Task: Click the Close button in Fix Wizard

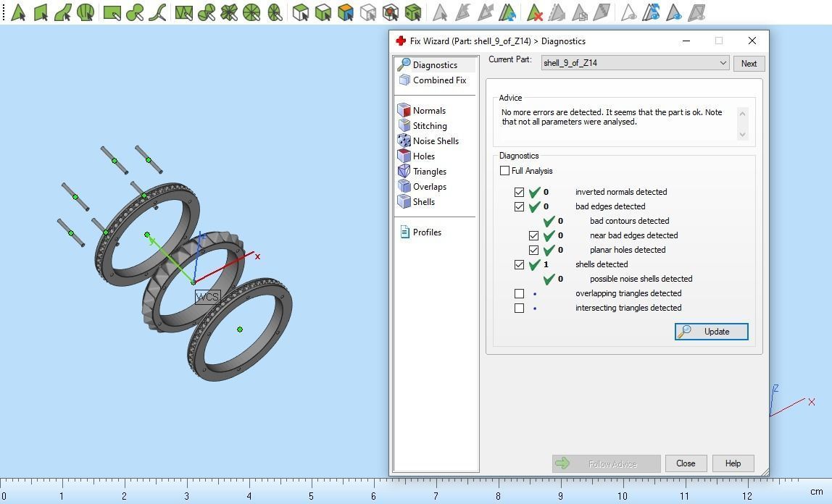Action: 686,463
